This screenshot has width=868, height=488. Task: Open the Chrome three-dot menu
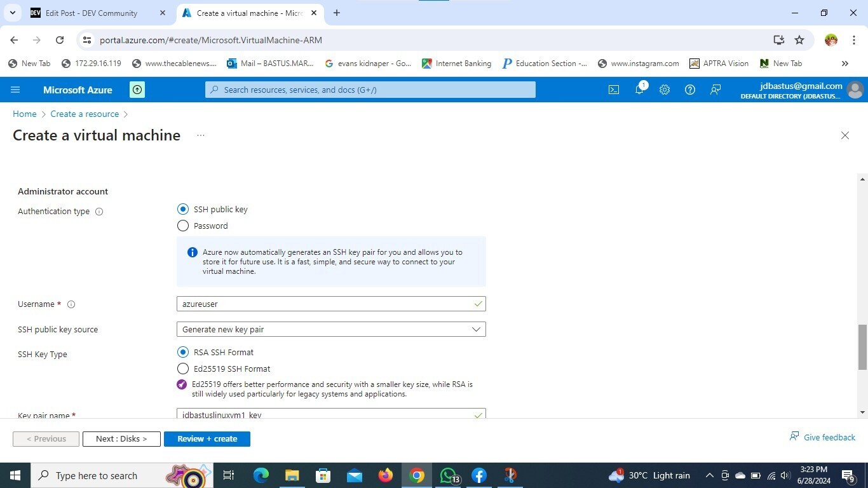[854, 40]
